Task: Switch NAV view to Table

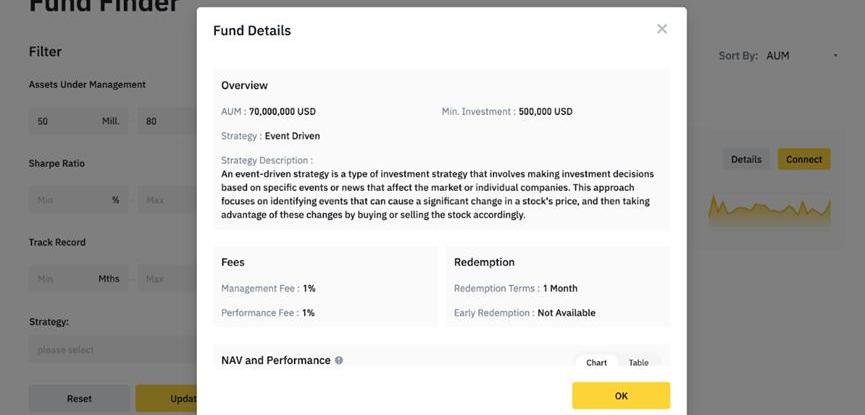Action: click(x=639, y=363)
